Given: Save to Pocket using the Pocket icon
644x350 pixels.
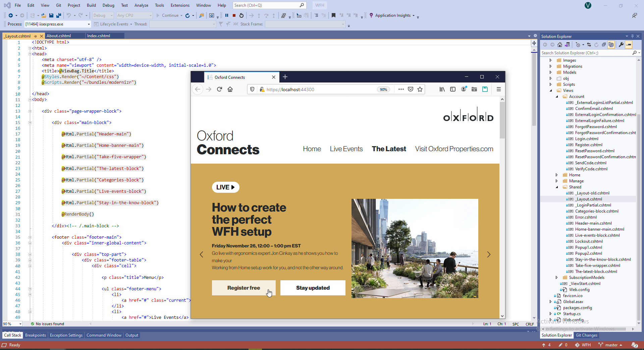Looking at the screenshot, I should point(411,89).
